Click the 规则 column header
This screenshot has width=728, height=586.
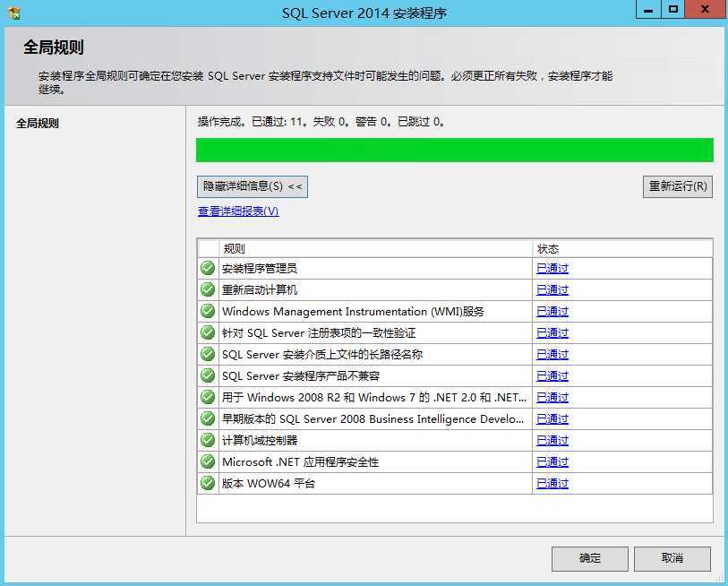coord(375,248)
